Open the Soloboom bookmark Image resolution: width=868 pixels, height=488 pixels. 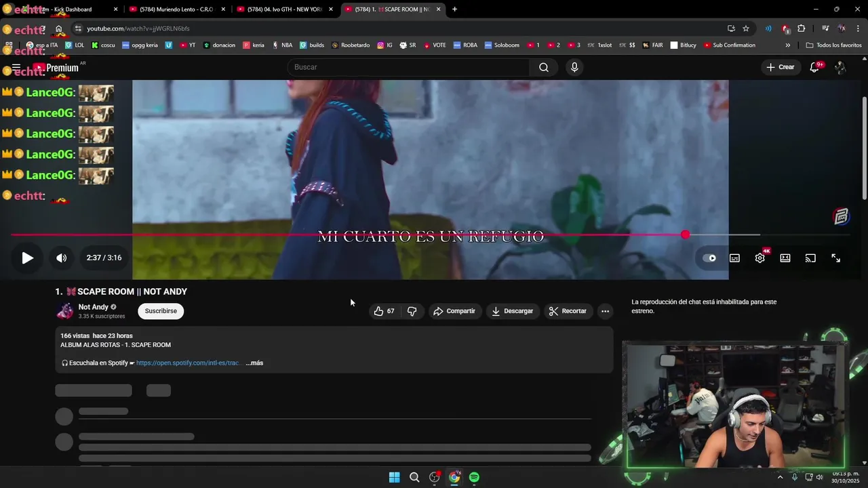click(502, 45)
